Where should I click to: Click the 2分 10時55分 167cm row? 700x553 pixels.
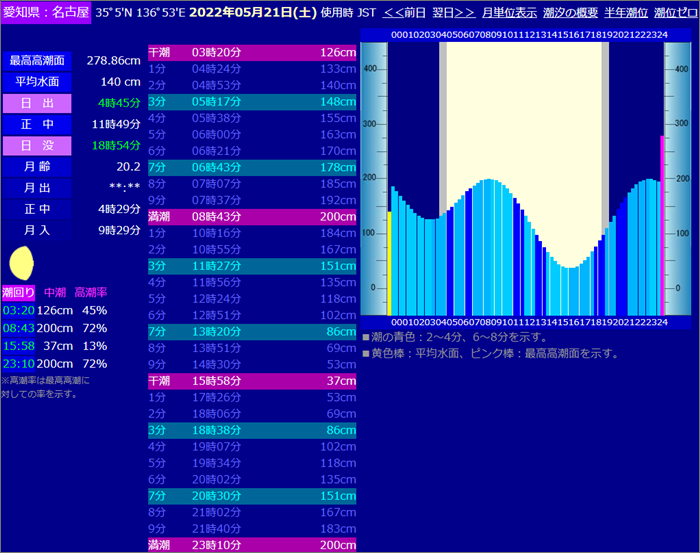252,249
